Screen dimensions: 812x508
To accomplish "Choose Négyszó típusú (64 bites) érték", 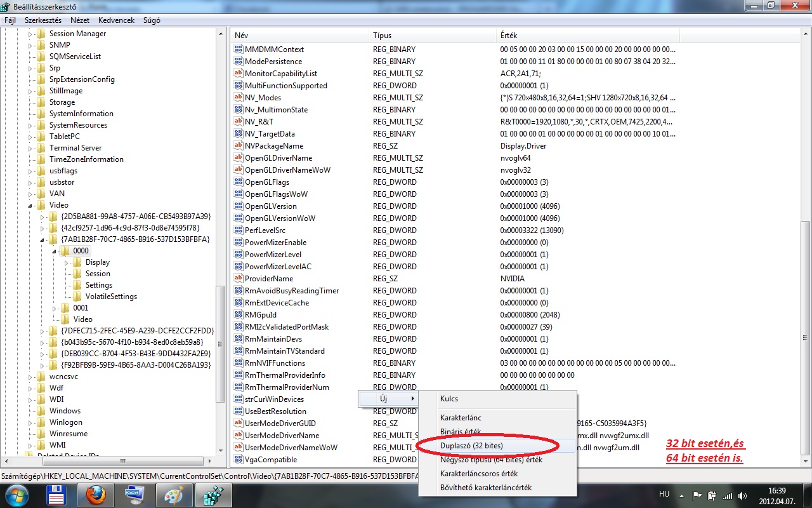I will [x=497, y=460].
